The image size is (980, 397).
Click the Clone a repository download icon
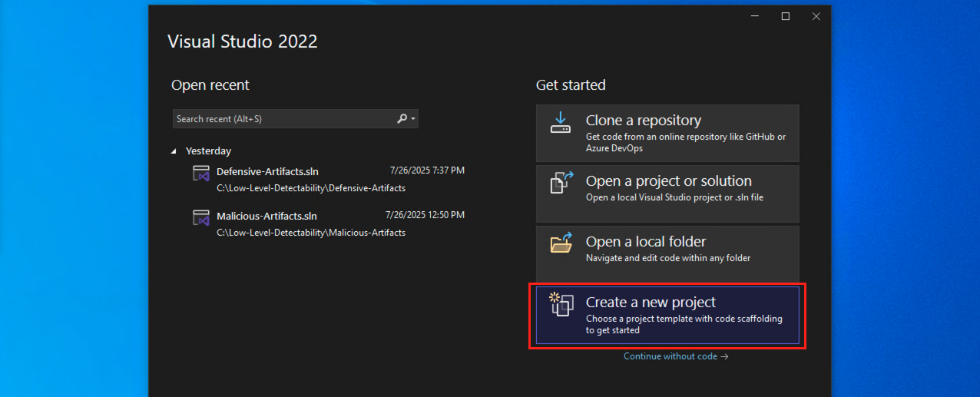tap(561, 123)
